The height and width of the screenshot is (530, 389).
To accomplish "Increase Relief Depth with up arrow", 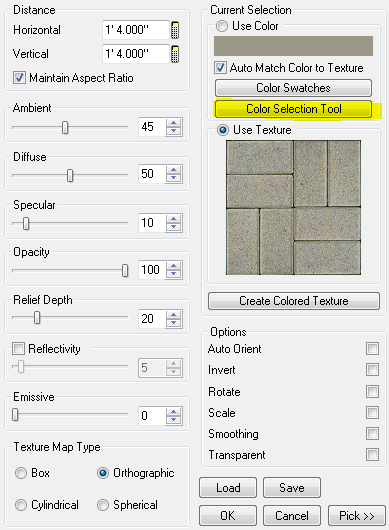I will [174, 315].
